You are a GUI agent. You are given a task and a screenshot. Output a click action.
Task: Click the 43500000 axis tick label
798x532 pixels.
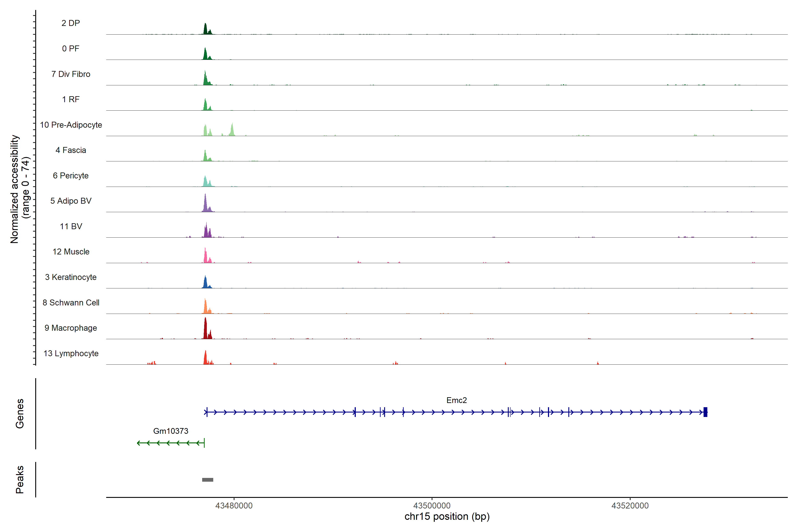tap(432, 506)
